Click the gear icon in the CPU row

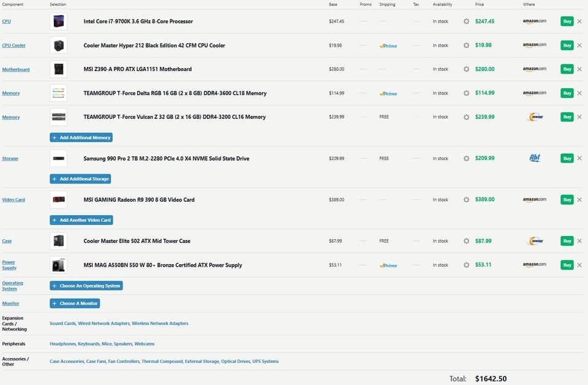pyautogui.click(x=466, y=21)
